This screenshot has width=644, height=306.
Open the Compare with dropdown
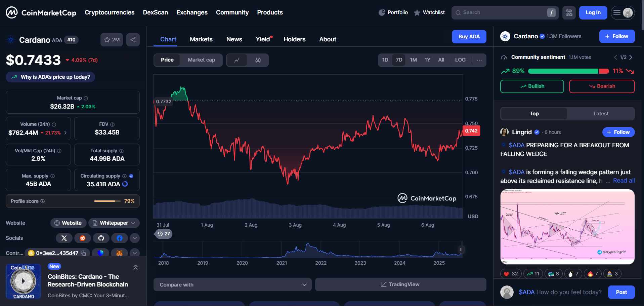coord(232,284)
